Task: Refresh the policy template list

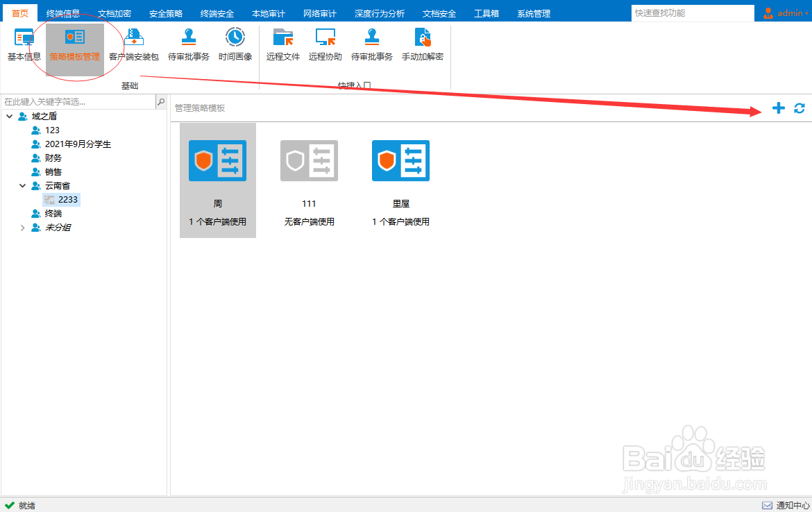Action: tap(799, 108)
